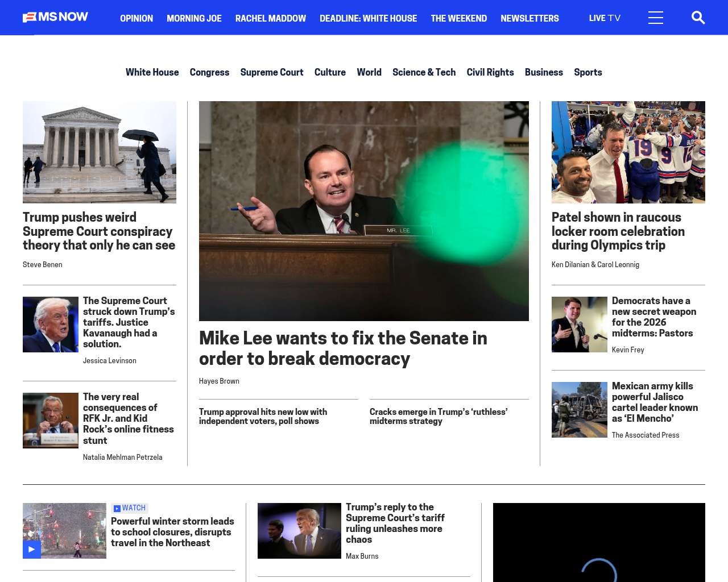Select the Congress topic tab
The width and height of the screenshot is (728, 582).
tap(209, 72)
